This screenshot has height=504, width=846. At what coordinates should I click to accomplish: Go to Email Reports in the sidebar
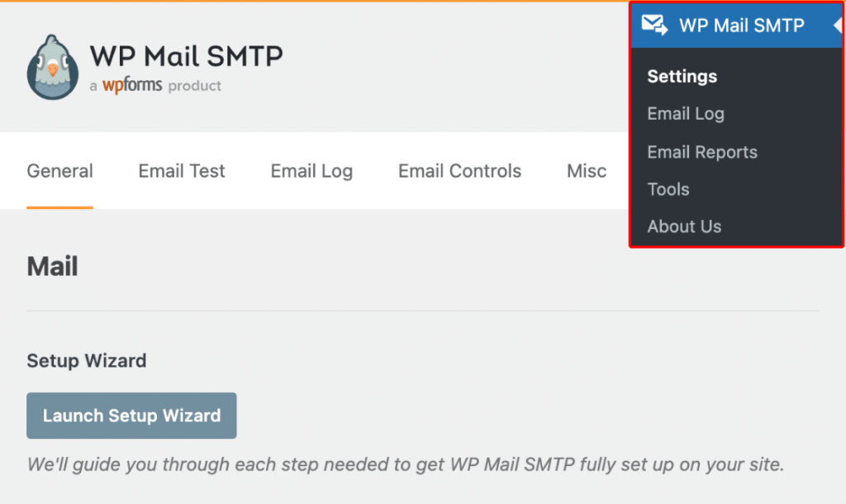pyautogui.click(x=702, y=152)
